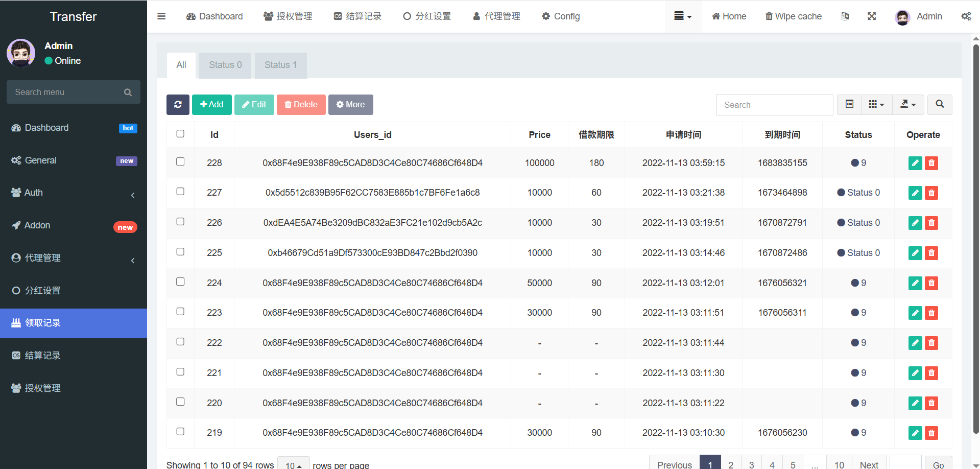Viewport: 980px width, 469px height.
Task: Delete row 224 with trash icon
Action: point(931,283)
